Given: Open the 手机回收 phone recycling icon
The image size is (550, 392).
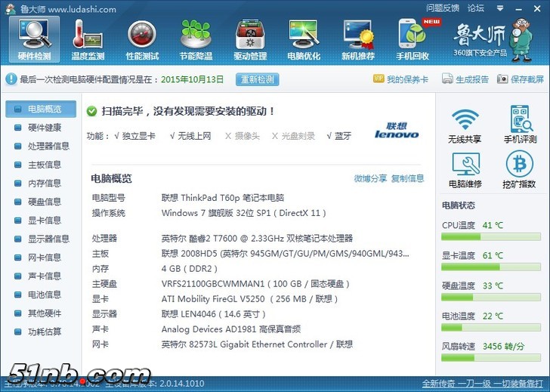Looking at the screenshot, I should (412, 39).
